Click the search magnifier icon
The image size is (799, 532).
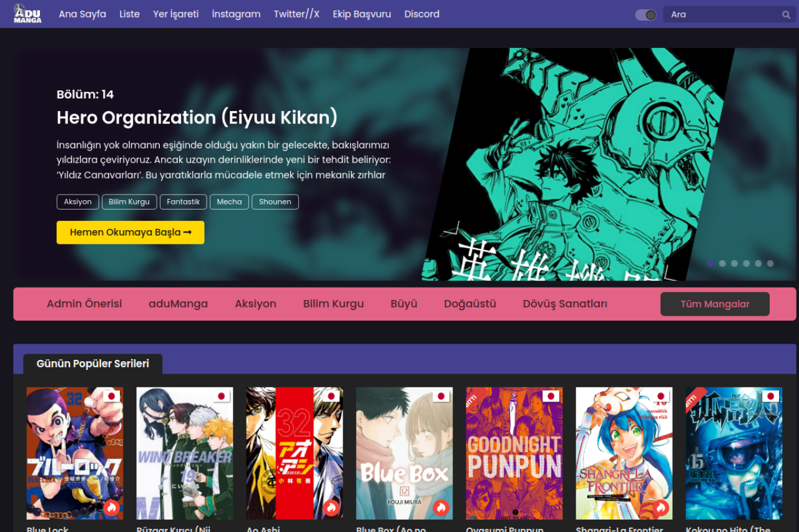coord(786,14)
